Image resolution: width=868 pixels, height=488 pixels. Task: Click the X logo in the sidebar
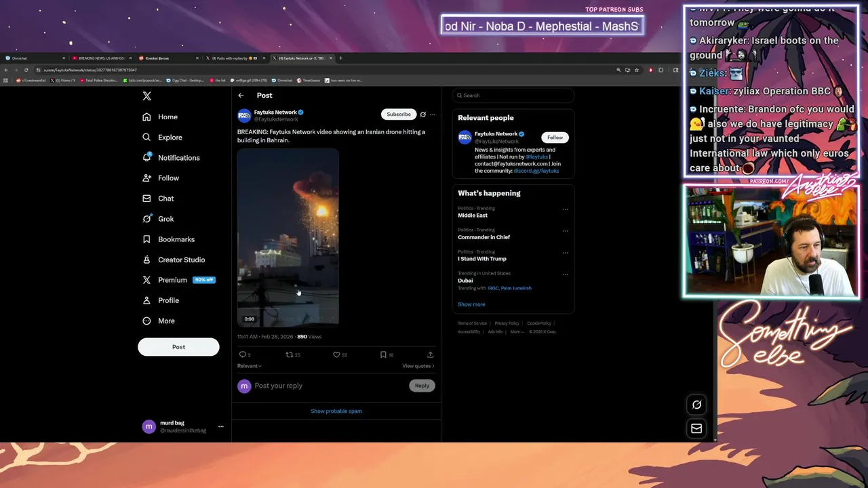pos(147,96)
